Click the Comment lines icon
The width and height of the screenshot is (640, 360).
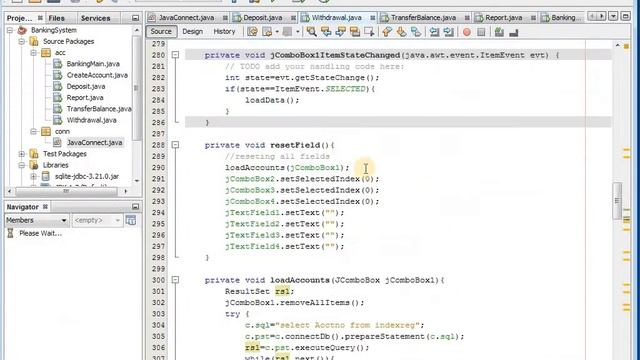[499, 32]
